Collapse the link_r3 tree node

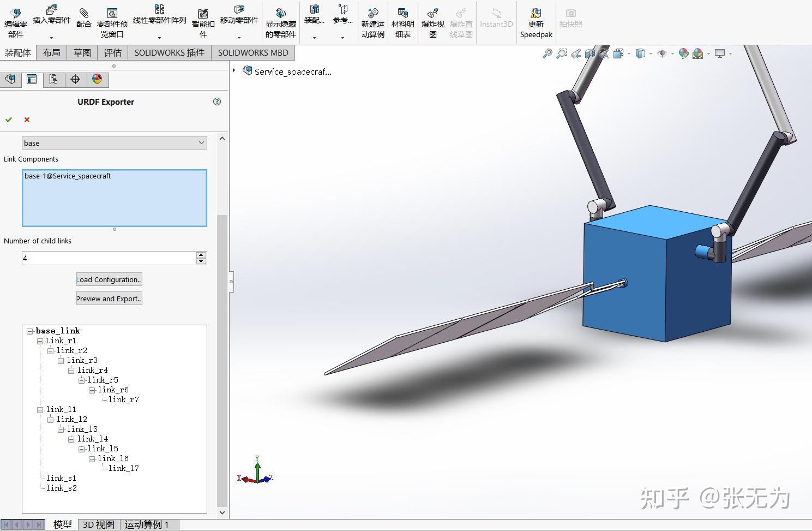click(x=61, y=360)
